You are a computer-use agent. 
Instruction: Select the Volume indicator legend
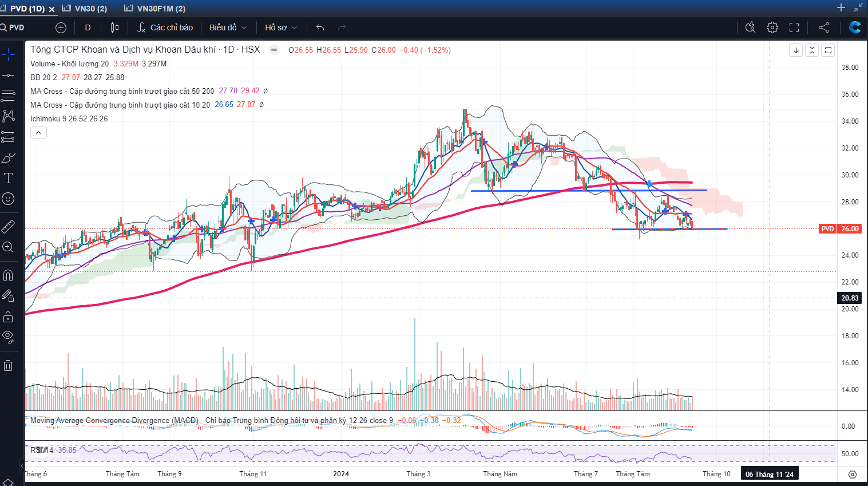pyautogui.click(x=69, y=64)
